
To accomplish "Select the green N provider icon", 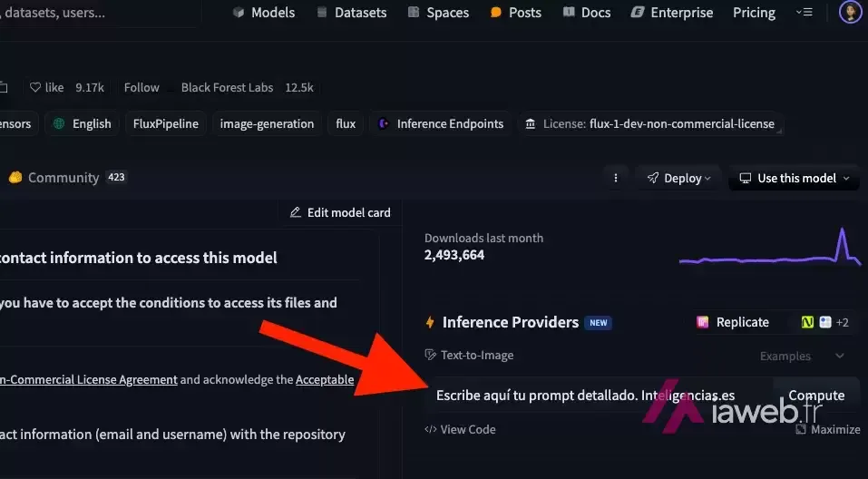I will (807, 322).
